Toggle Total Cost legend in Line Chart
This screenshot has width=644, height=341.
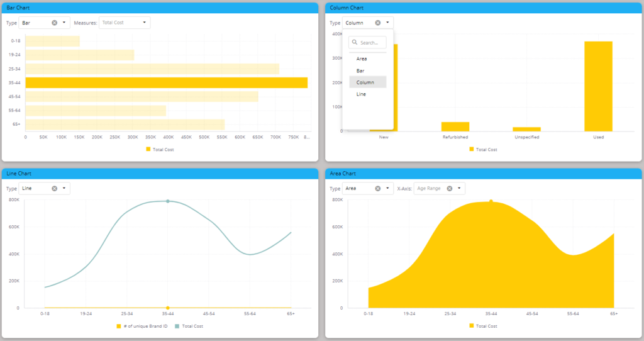point(189,326)
